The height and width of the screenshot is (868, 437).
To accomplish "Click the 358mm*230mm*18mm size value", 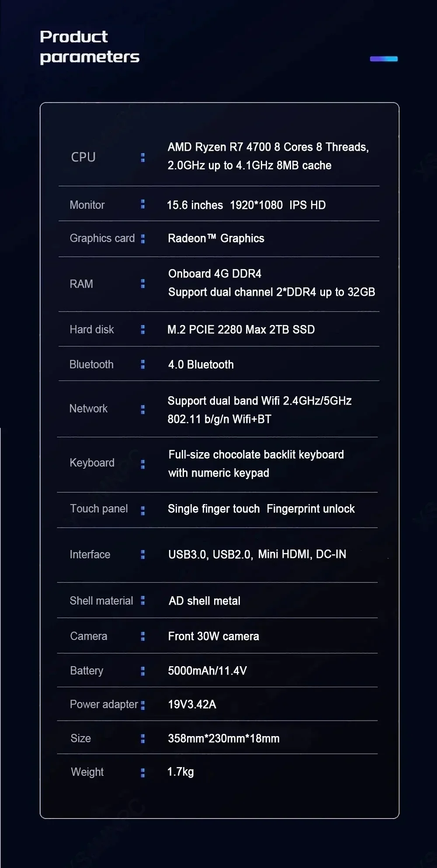I will tap(223, 738).
